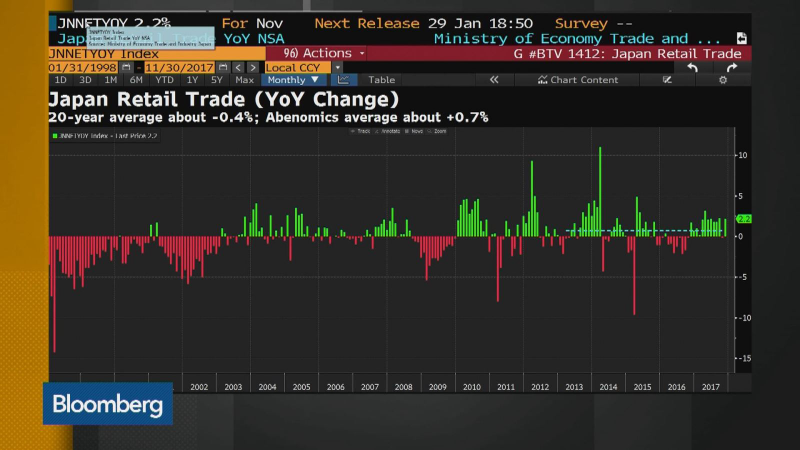Click the green JNNETYOY legend swatch
800x450 pixels.
(x=53, y=132)
